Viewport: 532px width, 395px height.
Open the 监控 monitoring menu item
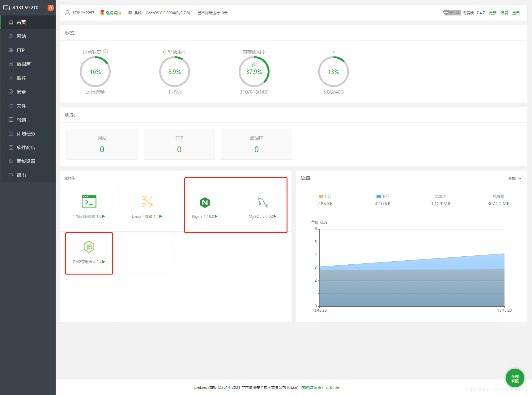[28, 78]
